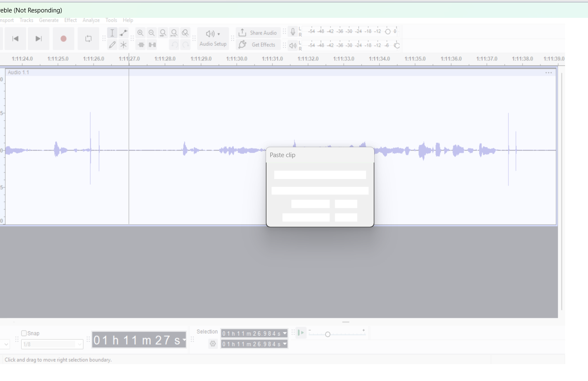Click the Selection toolbar settings gear
The image size is (588, 381).
(x=213, y=344)
